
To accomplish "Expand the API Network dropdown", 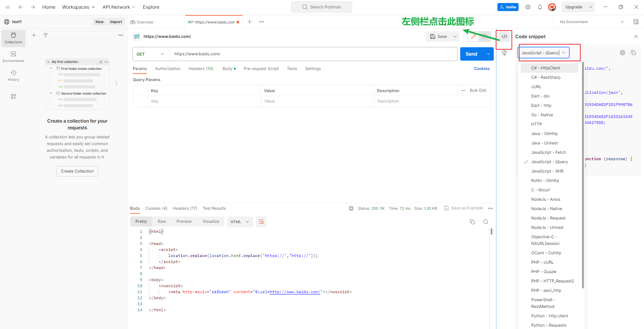I will pyautogui.click(x=119, y=7).
